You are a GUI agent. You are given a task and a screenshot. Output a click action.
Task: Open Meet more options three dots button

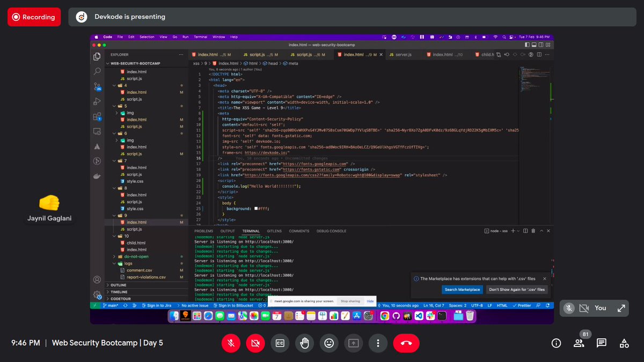coord(378,343)
